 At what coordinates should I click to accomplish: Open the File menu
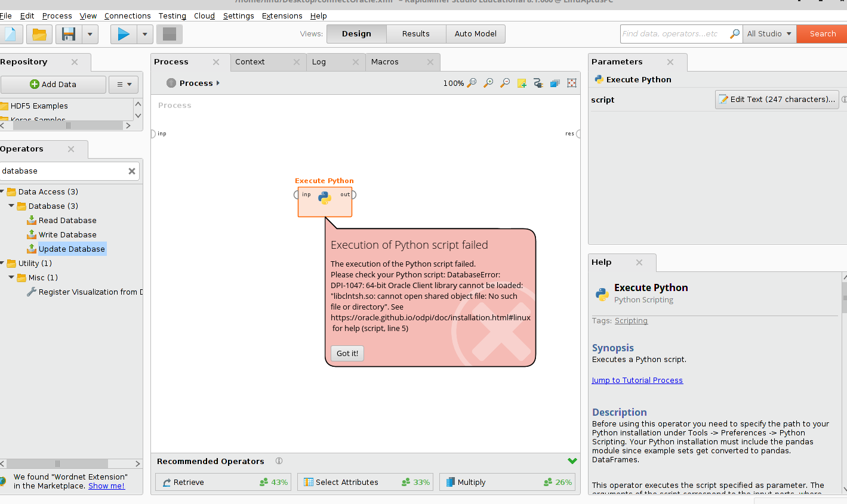[x=6, y=16]
